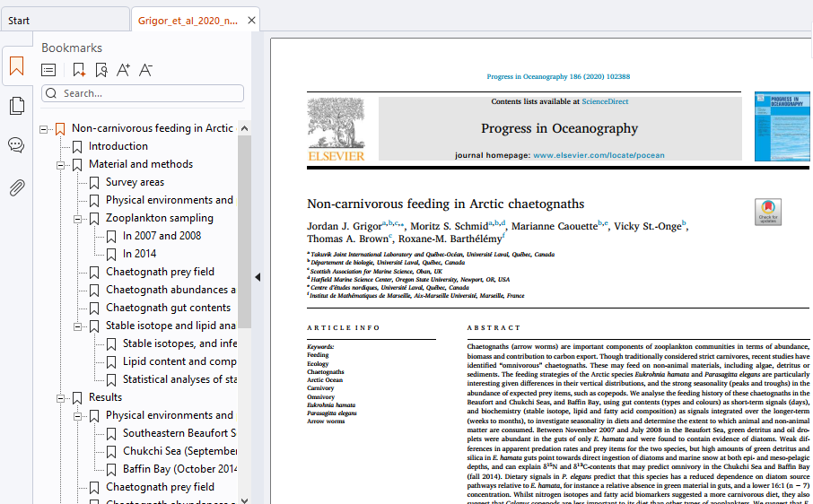
Task: Click the Check for updates badge
Action: click(x=768, y=212)
